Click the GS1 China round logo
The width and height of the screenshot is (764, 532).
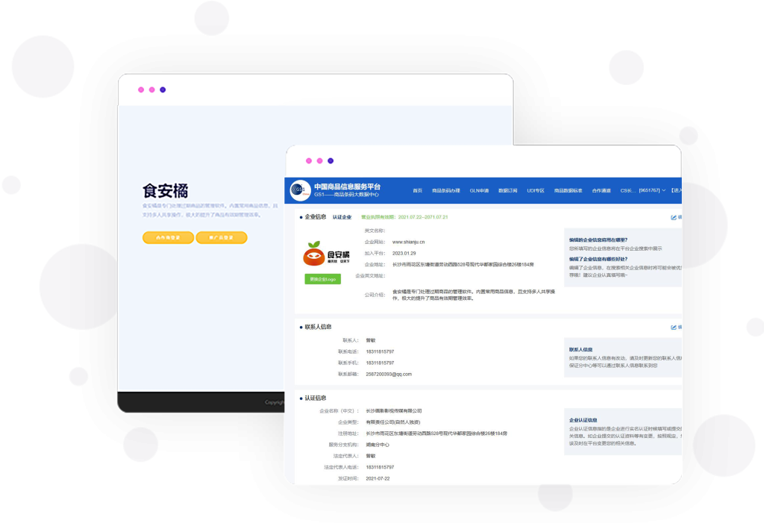coord(300,190)
